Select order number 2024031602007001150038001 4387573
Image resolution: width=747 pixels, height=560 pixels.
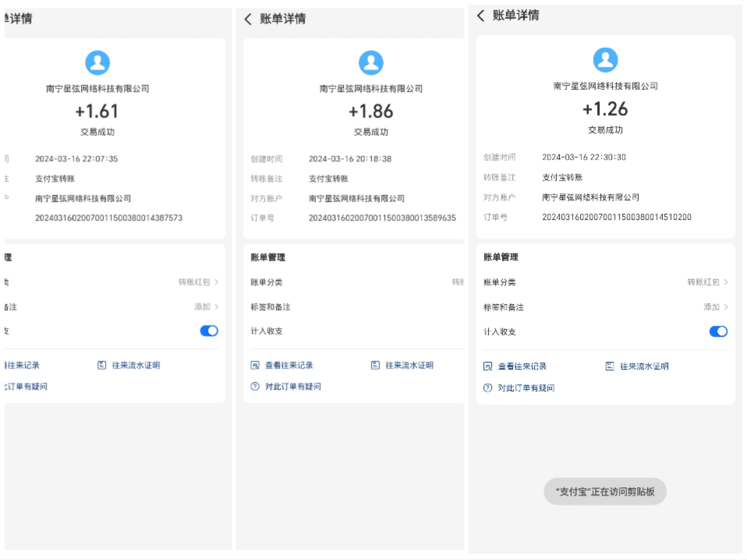coord(109,218)
